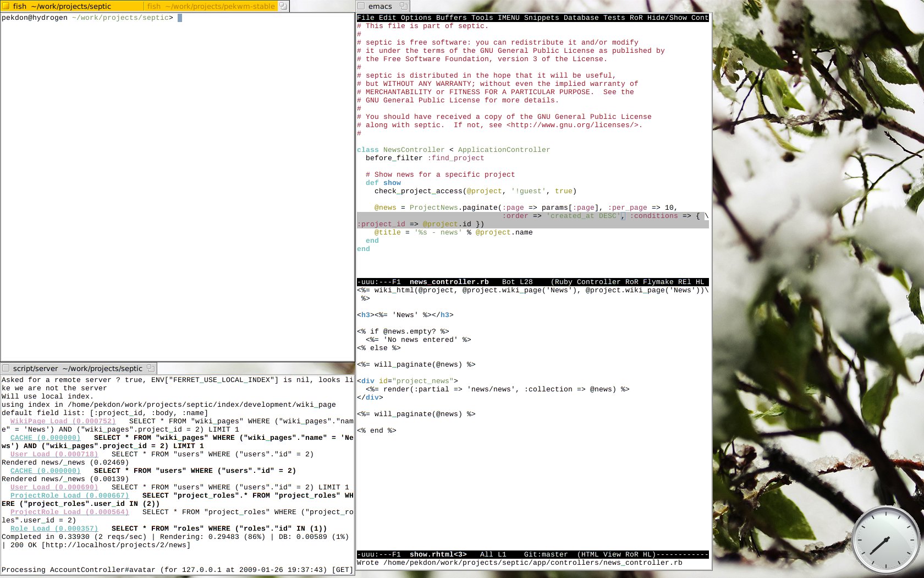Image resolution: width=924 pixels, height=578 pixels.
Task: Click "User Load (0.000690)" in the server log
Action: coord(54,487)
